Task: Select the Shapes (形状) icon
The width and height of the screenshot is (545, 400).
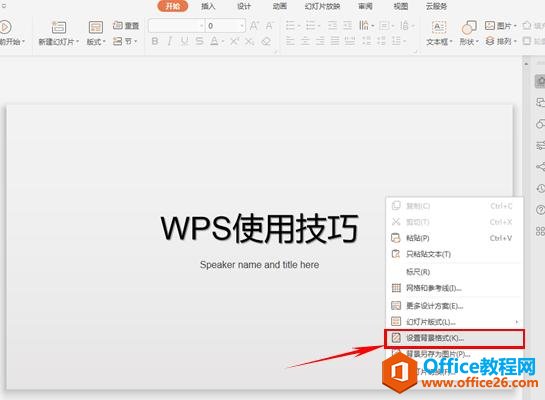Action: pos(469,27)
